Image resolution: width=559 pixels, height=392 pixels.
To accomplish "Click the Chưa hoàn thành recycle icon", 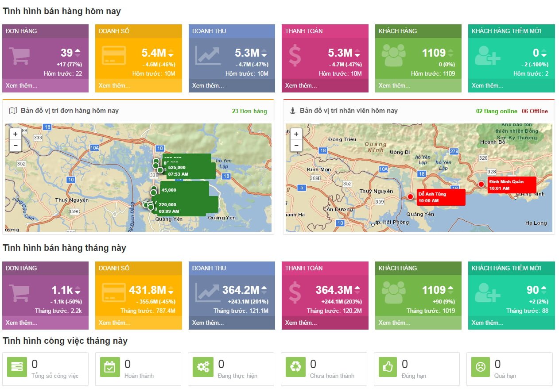I will 295,367.
